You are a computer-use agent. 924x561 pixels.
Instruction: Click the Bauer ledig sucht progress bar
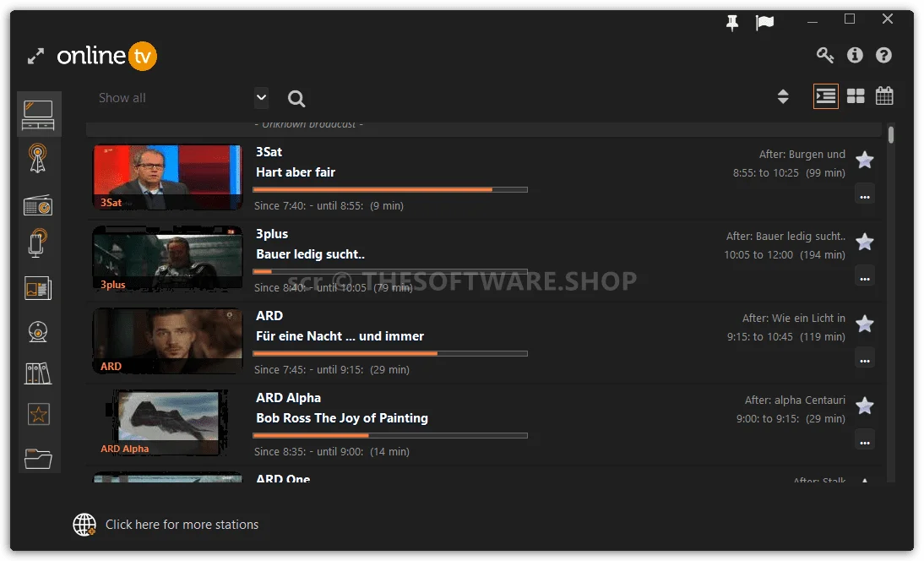(x=390, y=272)
